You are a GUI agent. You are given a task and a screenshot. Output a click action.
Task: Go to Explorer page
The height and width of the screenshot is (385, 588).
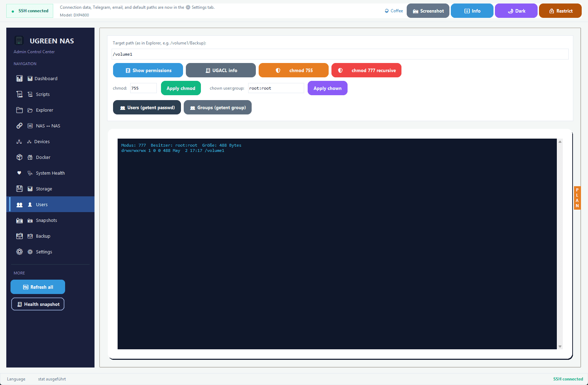(x=50, y=110)
